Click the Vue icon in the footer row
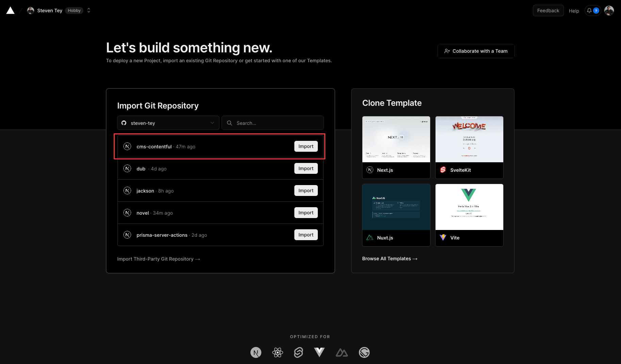 [x=319, y=352]
